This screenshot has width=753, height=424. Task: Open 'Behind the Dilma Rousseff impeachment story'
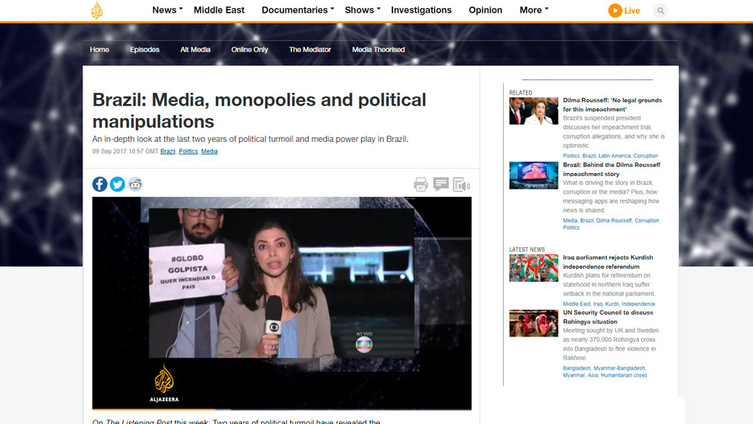(611, 170)
